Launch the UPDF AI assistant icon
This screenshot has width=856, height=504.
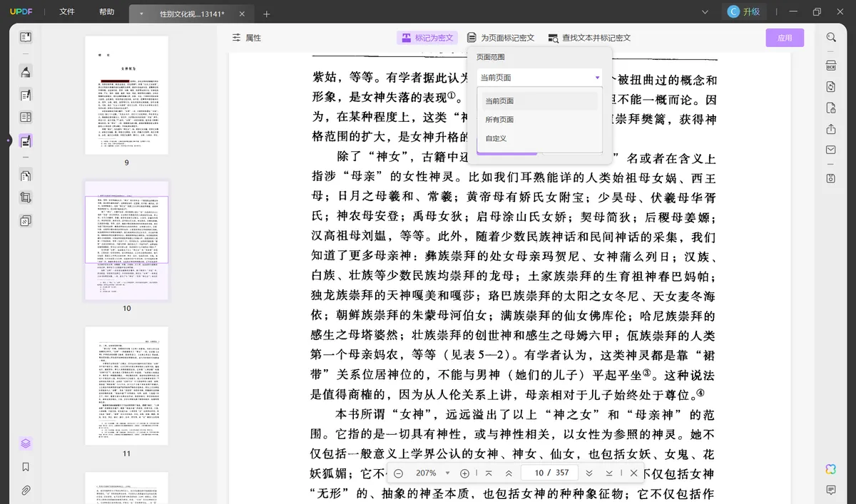coord(831,468)
